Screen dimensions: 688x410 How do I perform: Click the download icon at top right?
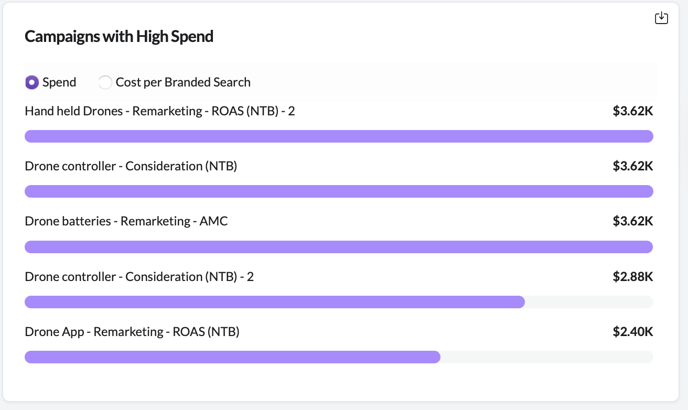pos(661,18)
